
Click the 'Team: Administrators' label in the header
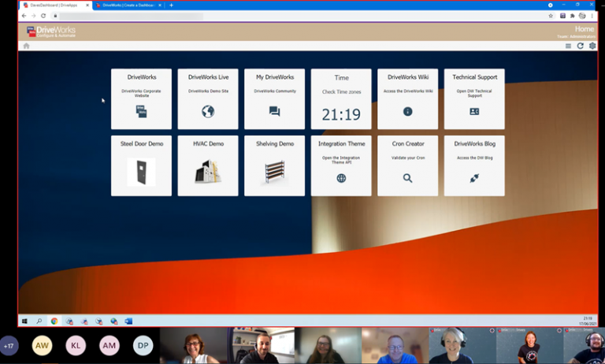(x=576, y=37)
